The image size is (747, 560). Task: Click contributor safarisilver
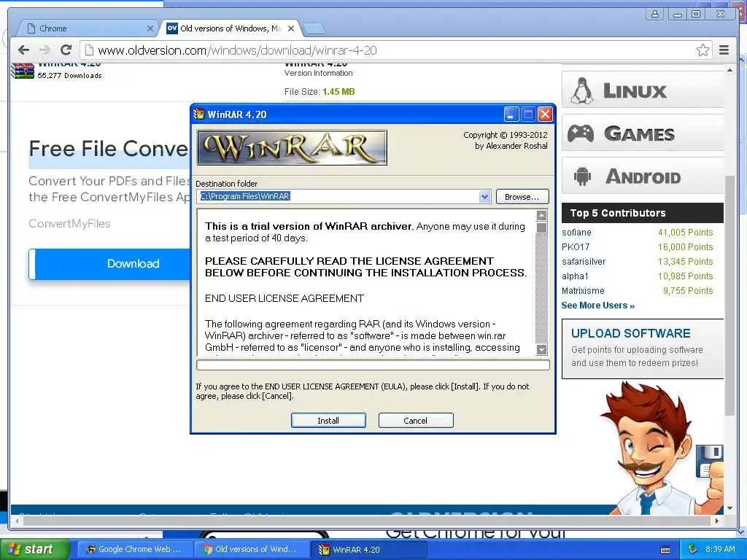(584, 262)
